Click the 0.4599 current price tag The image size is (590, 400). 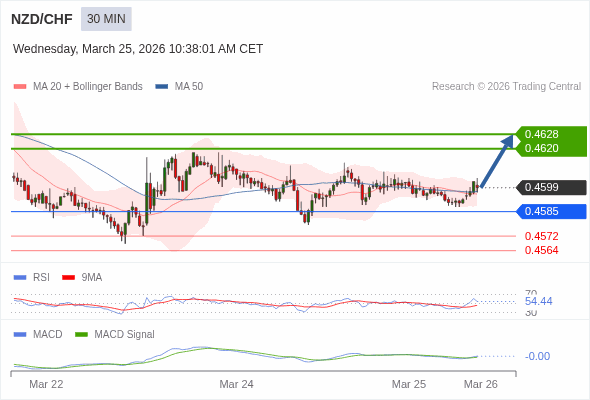pos(551,187)
